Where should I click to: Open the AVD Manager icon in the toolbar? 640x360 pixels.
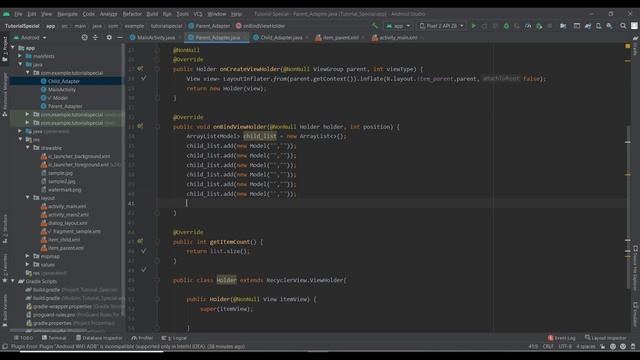click(x=599, y=26)
